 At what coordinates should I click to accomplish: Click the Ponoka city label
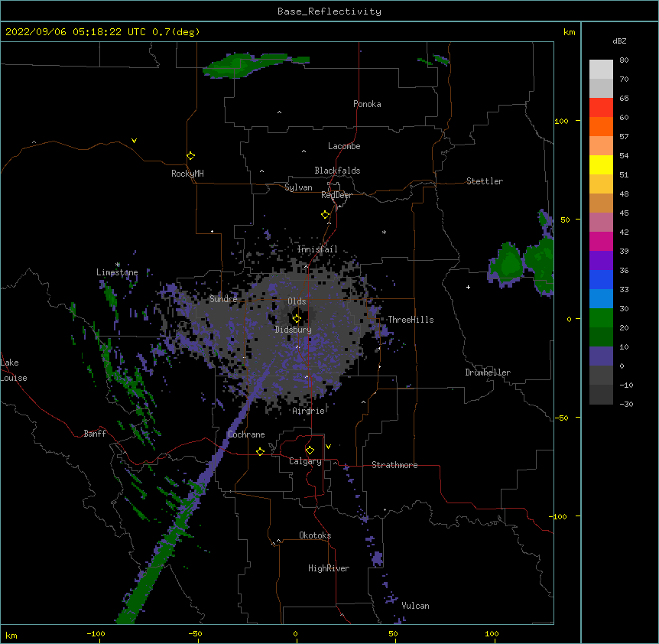pos(367,104)
